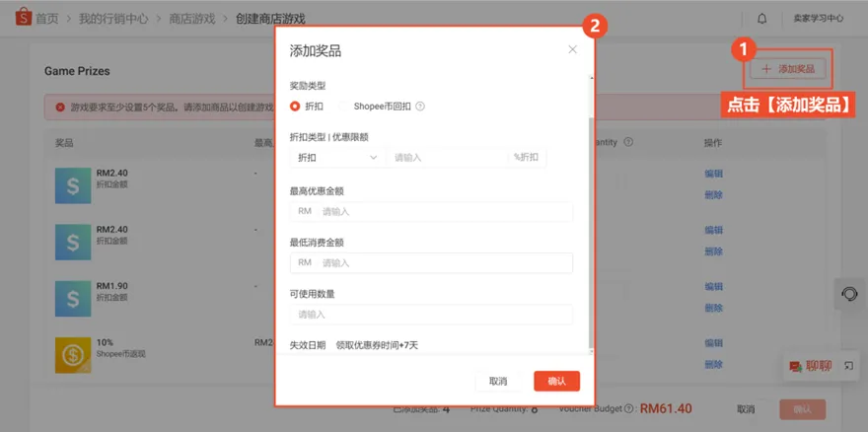
Task: Collapse the chat widget with its arrow icon
Action: click(848, 366)
